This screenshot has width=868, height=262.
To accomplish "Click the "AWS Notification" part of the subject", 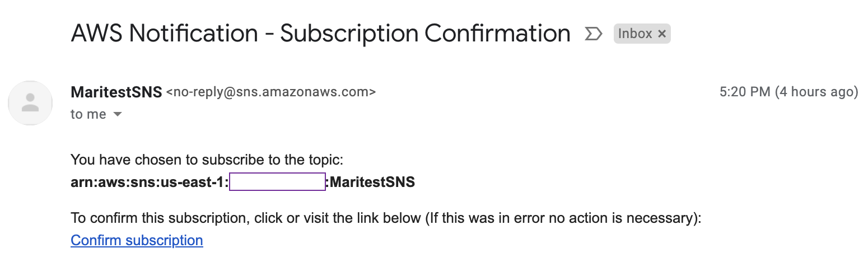I will (x=164, y=34).
